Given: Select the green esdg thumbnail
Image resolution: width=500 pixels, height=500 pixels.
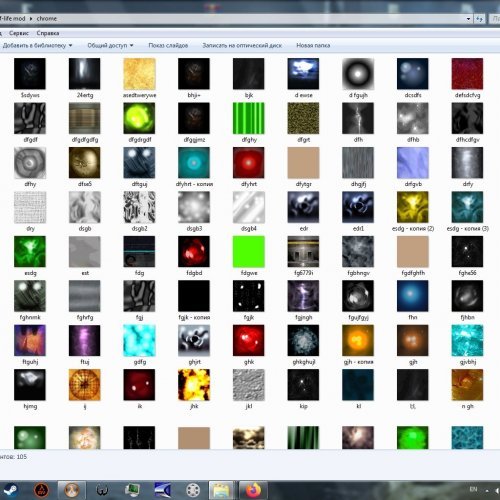Looking at the screenshot, I should (x=30, y=251).
